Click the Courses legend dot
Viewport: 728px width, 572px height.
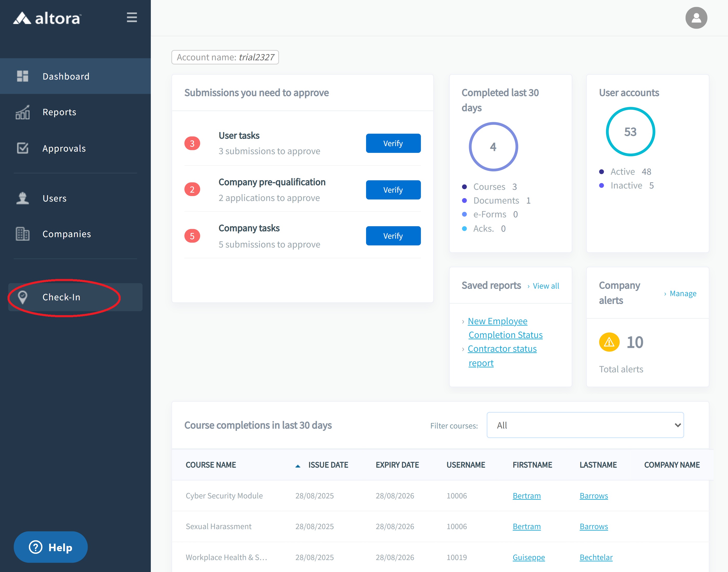point(464,187)
